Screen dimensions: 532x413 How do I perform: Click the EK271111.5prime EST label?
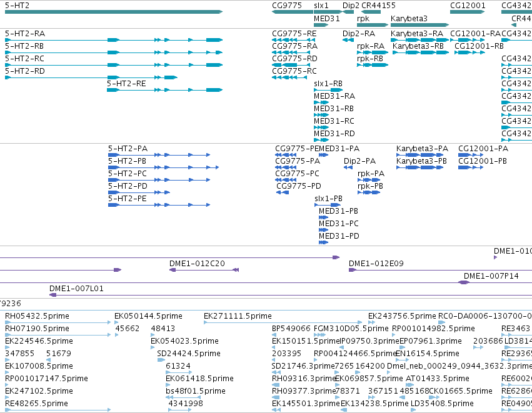click(238, 316)
